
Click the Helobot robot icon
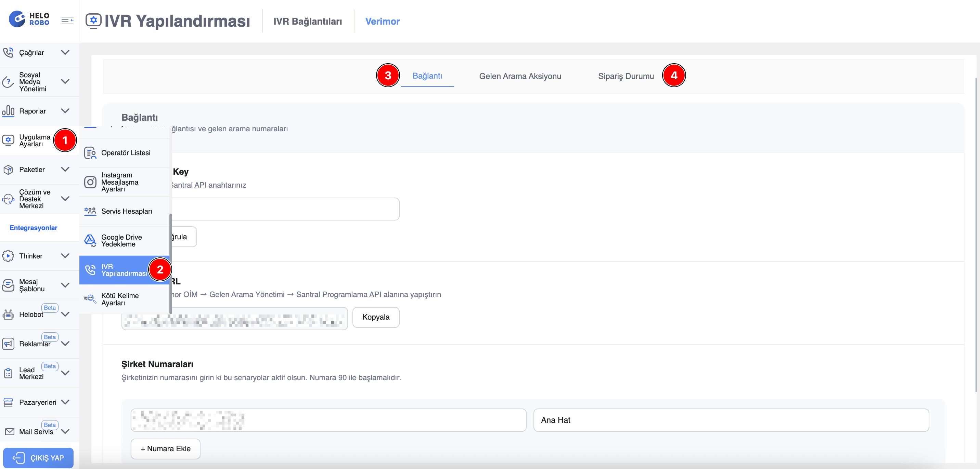(8, 314)
